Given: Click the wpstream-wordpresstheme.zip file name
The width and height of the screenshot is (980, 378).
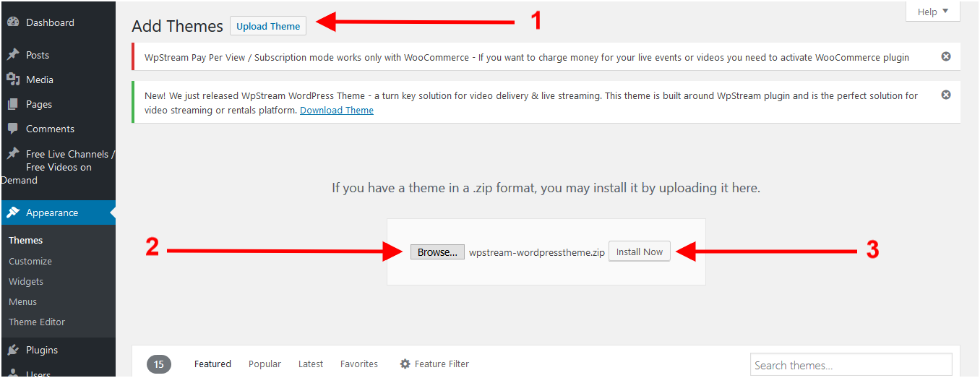Looking at the screenshot, I should coord(537,252).
